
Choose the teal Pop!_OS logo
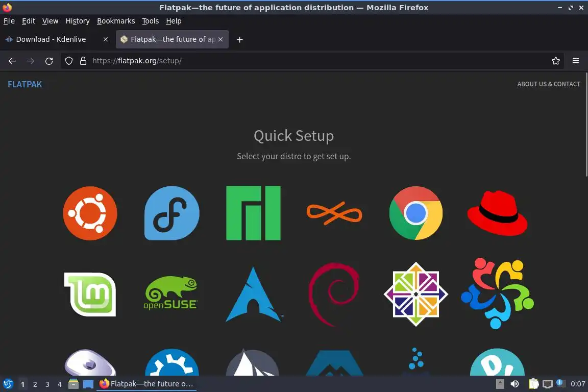(497, 362)
